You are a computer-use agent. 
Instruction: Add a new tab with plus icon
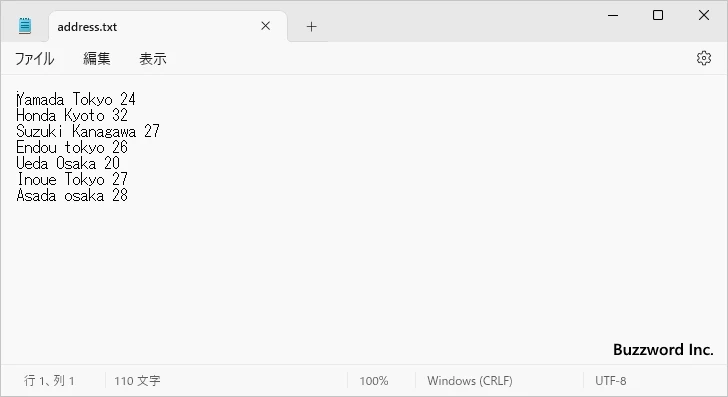tap(312, 26)
